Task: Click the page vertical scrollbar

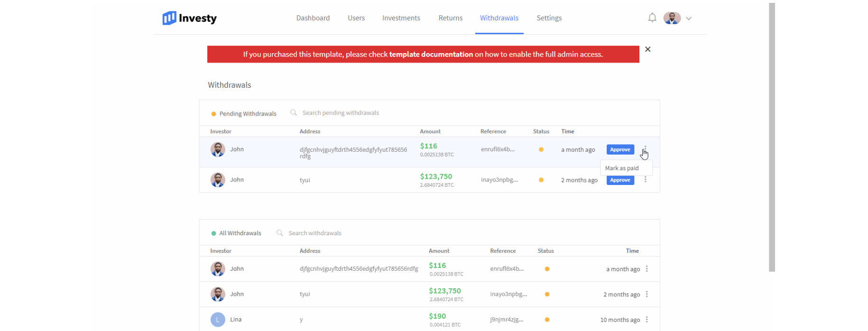Action: [772, 138]
